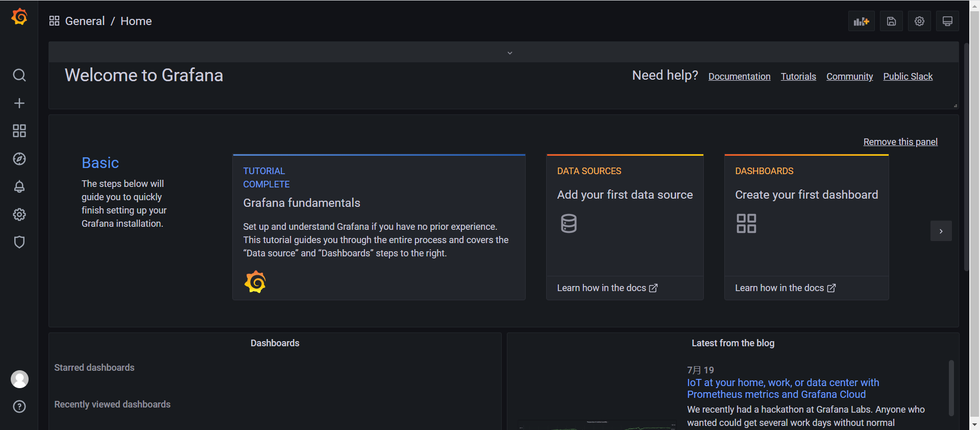
Task: Open the Alerting bell icon
Action: [19, 186]
